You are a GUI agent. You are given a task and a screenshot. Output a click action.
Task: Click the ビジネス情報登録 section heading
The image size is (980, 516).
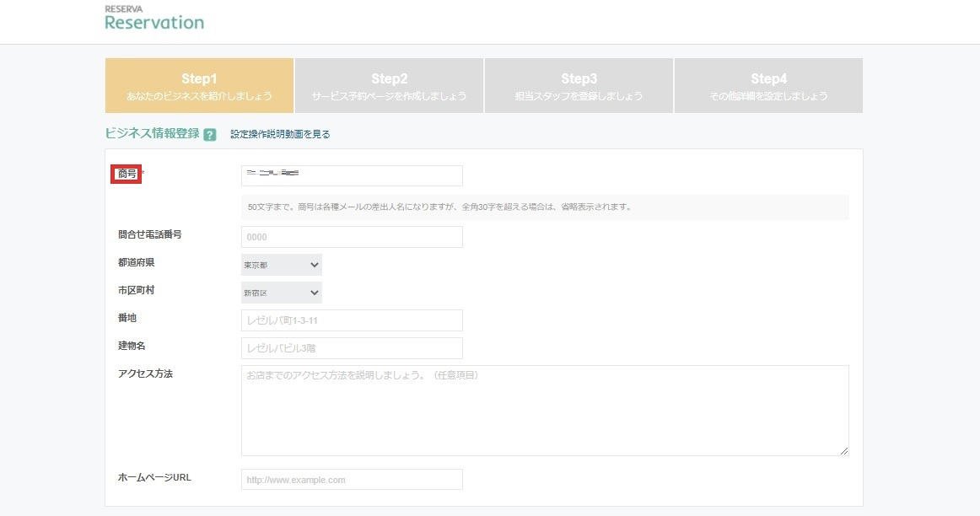(x=152, y=133)
